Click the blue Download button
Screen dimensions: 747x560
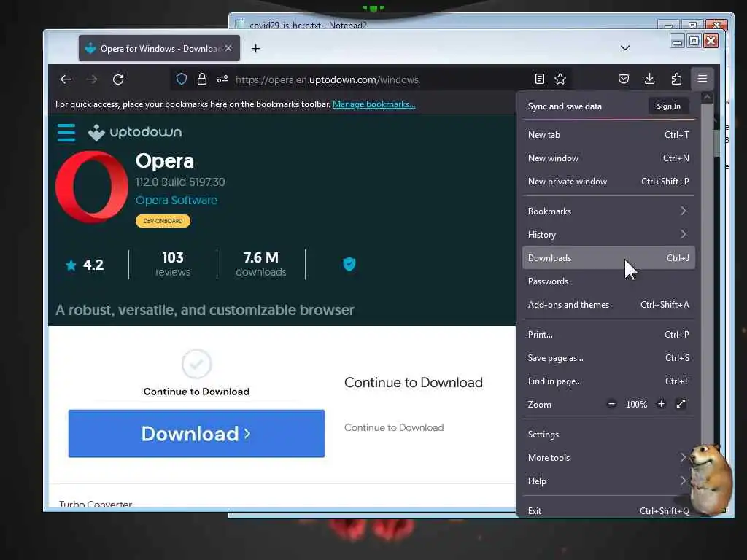(196, 433)
